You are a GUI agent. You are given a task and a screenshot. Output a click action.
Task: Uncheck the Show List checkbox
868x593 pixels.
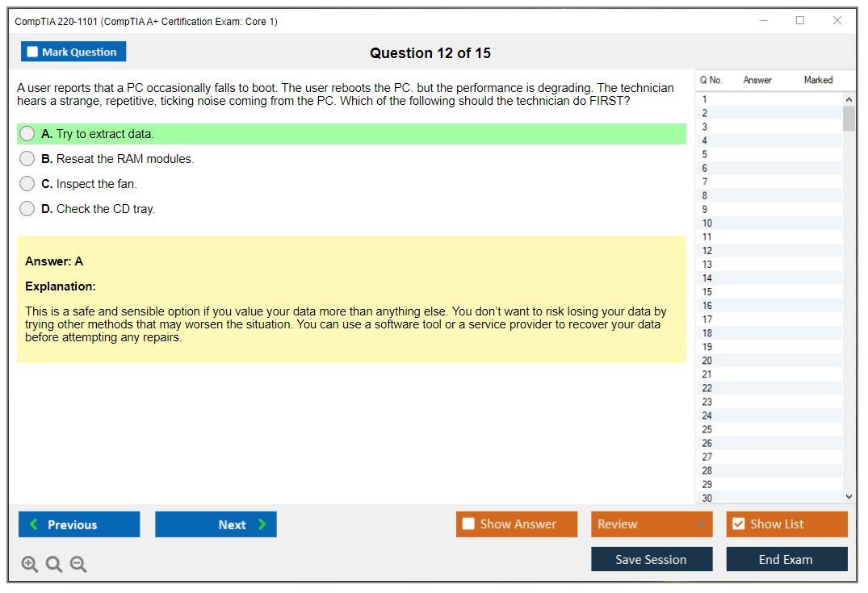click(738, 524)
